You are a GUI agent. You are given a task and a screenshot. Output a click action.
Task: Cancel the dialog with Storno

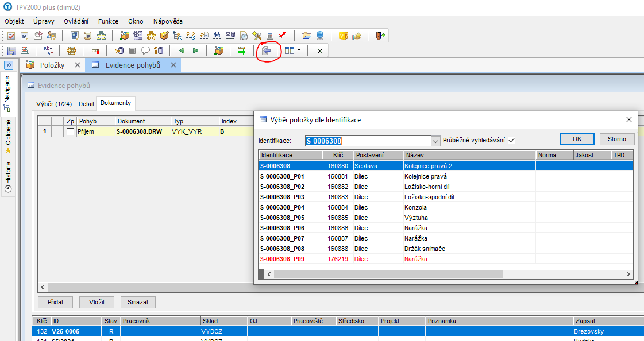point(617,139)
